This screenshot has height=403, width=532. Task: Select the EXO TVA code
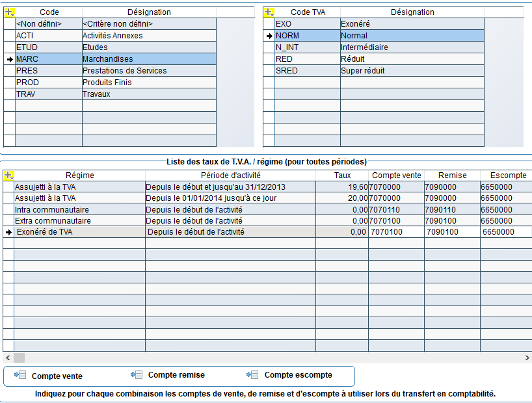click(x=308, y=24)
